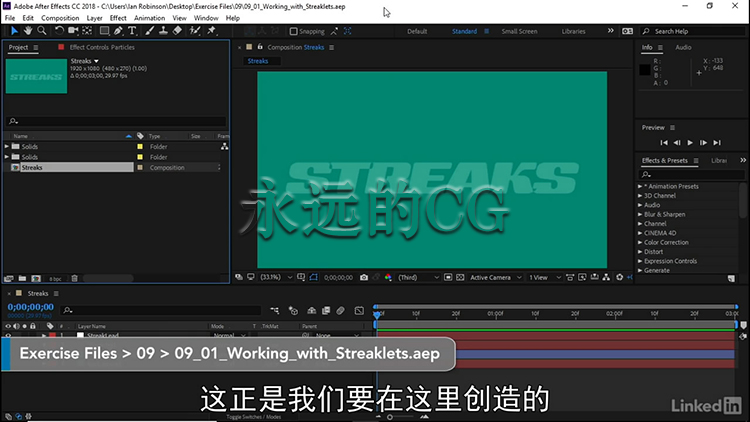
Task: Select the Zoom magnifier tool
Action: tap(42, 31)
